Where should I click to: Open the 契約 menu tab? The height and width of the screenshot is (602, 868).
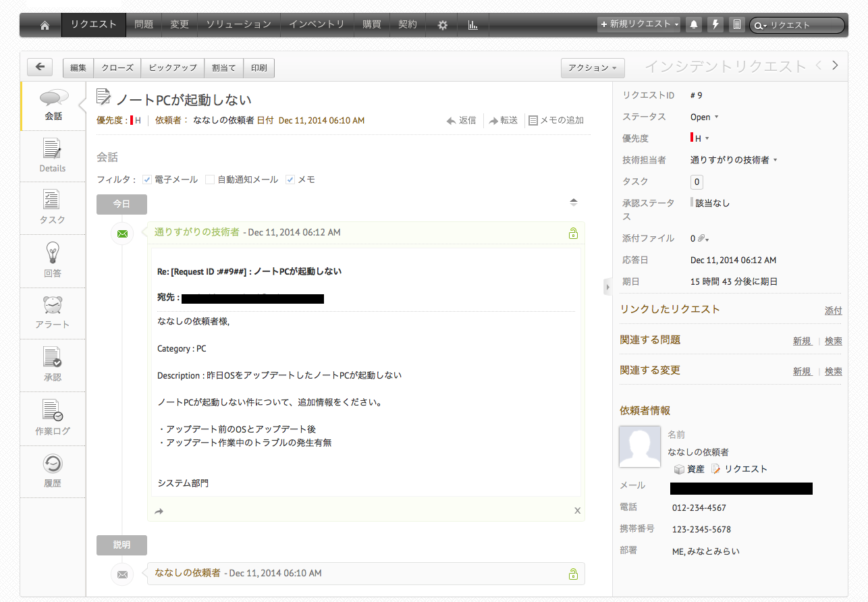(x=408, y=25)
